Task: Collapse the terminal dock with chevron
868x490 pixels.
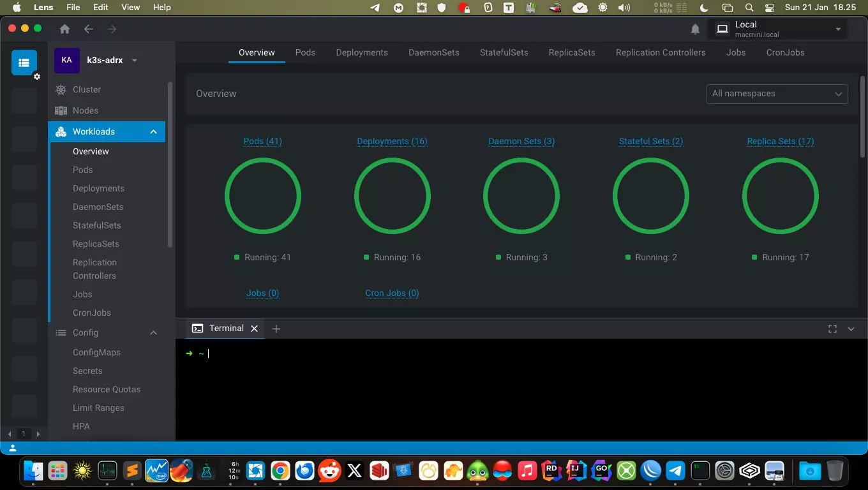Action: (851, 329)
